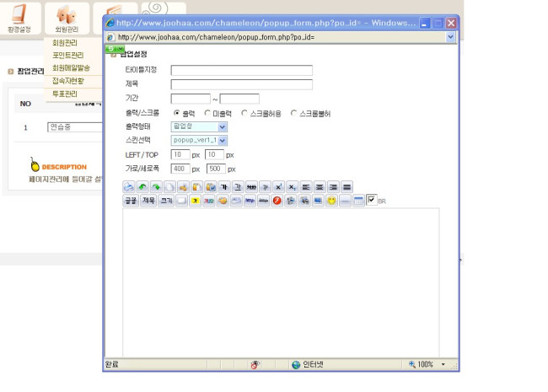This screenshot has height=392, width=548.
Task: Select 회원메일발송 submenu item
Action: click(71, 67)
